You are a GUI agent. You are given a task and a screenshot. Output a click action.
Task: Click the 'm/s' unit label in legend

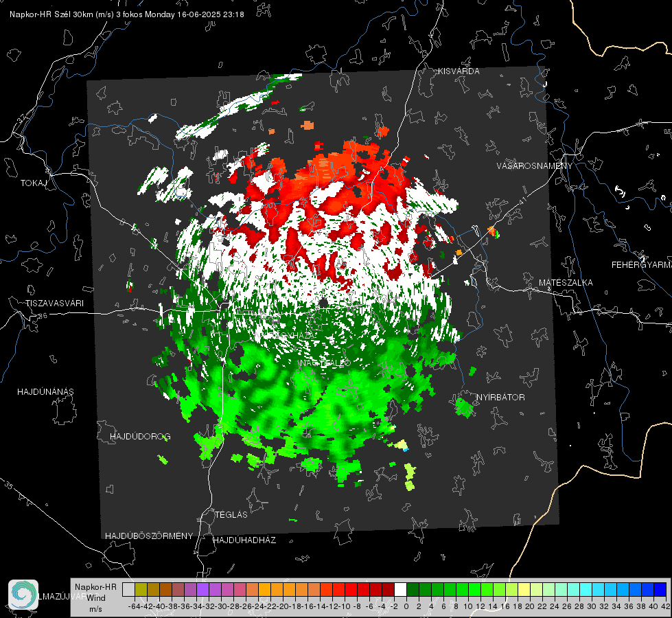[x=95, y=609]
